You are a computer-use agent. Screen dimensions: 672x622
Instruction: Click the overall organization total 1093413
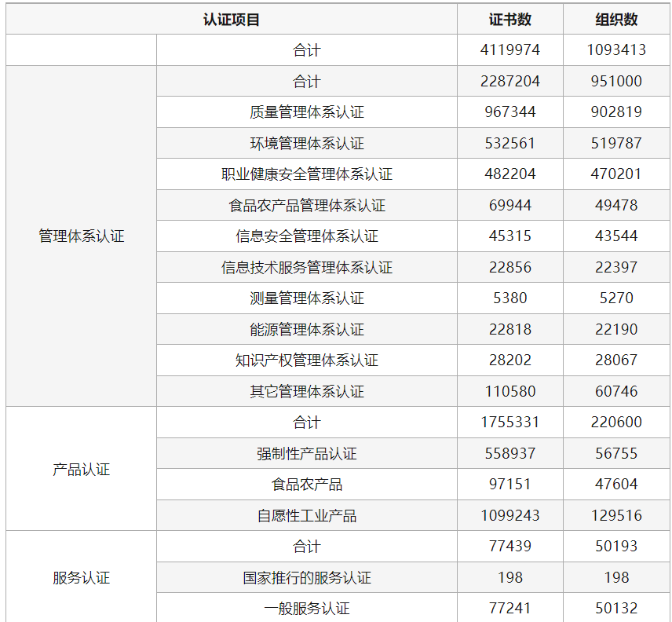click(616, 50)
